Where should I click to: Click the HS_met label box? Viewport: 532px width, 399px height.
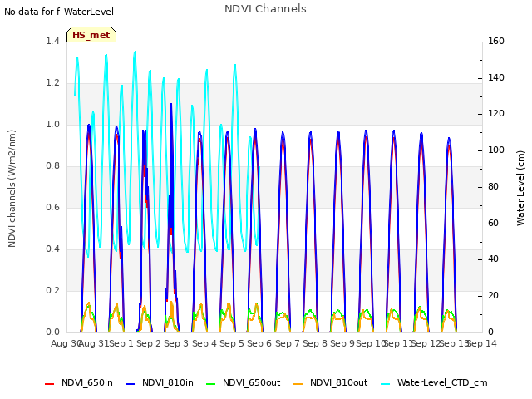coord(91,35)
